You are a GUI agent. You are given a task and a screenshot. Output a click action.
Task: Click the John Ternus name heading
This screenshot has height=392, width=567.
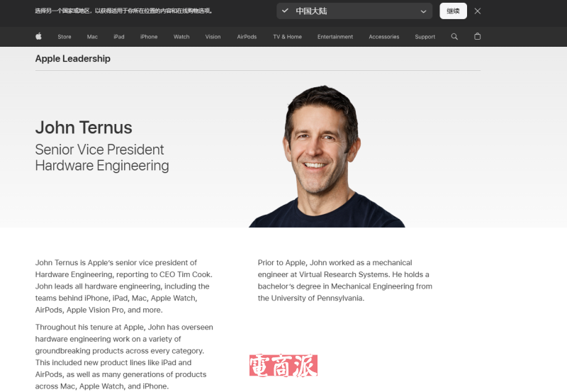(x=84, y=128)
